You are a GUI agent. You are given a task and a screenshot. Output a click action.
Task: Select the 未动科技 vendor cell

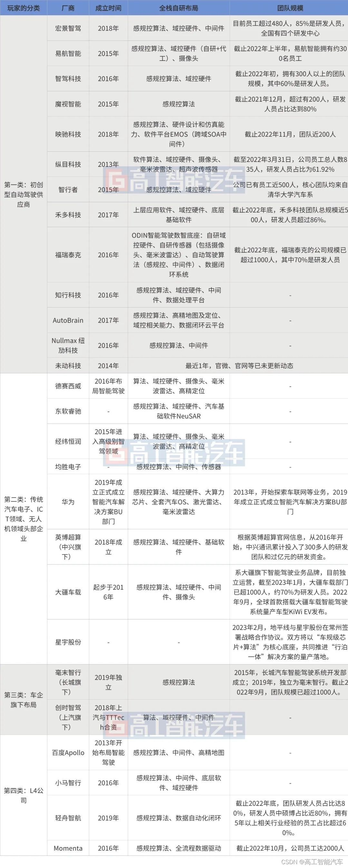(68, 366)
